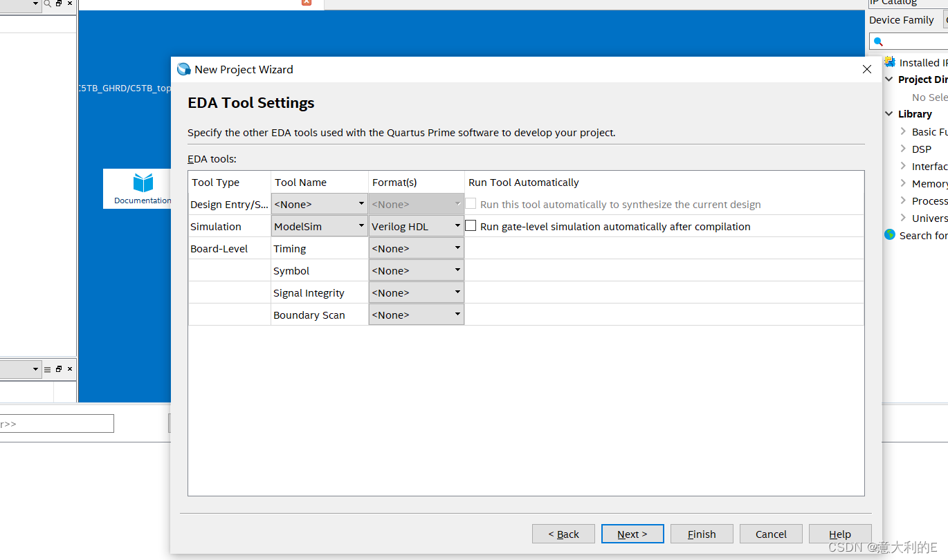Click the search magnifier icon in top-left panel

[48, 3]
